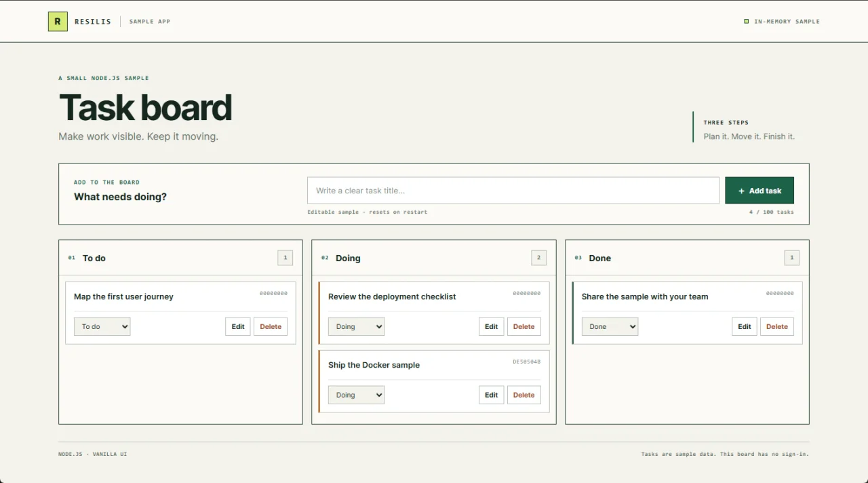
Task: Click the DE505048 task ID
Action: [x=527, y=362]
